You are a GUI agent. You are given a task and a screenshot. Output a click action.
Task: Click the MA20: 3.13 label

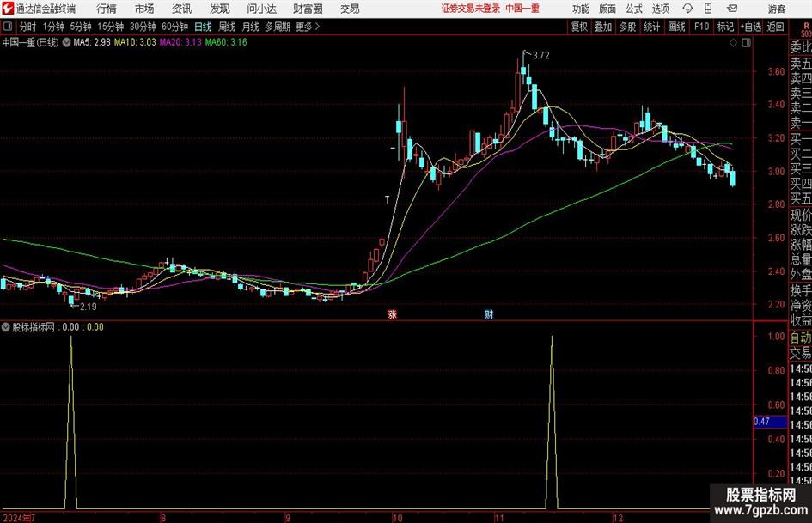[180, 42]
